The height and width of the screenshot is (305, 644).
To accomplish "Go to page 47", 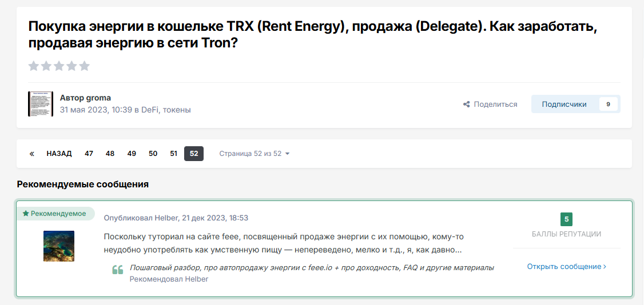I will pos(89,154).
